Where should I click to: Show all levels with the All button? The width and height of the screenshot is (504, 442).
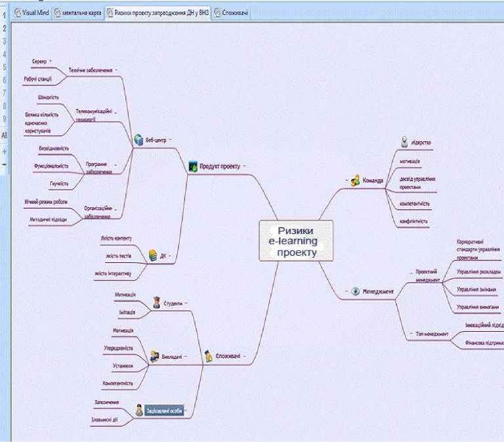[x=4, y=135]
